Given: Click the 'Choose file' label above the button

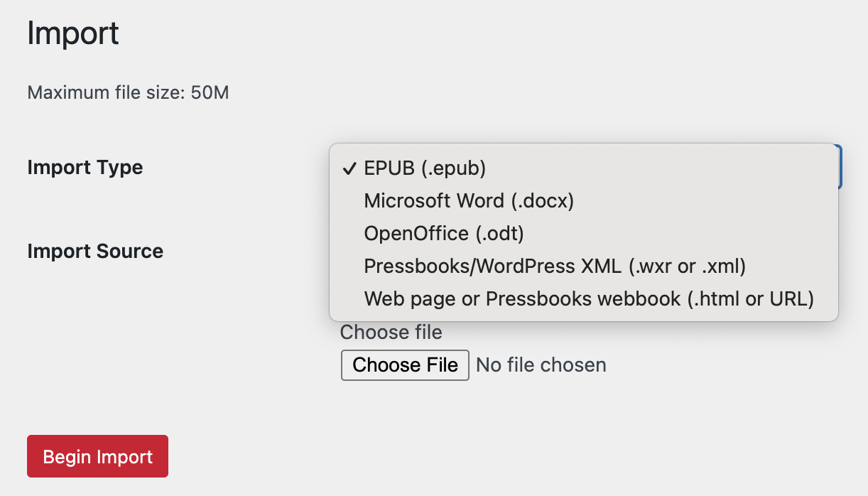Looking at the screenshot, I should pyautogui.click(x=391, y=333).
